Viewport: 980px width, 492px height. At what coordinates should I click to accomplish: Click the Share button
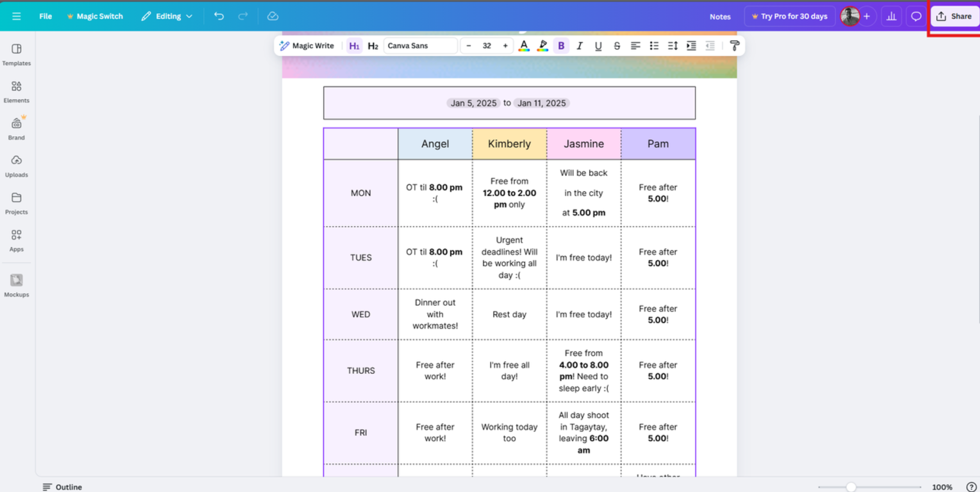click(954, 16)
